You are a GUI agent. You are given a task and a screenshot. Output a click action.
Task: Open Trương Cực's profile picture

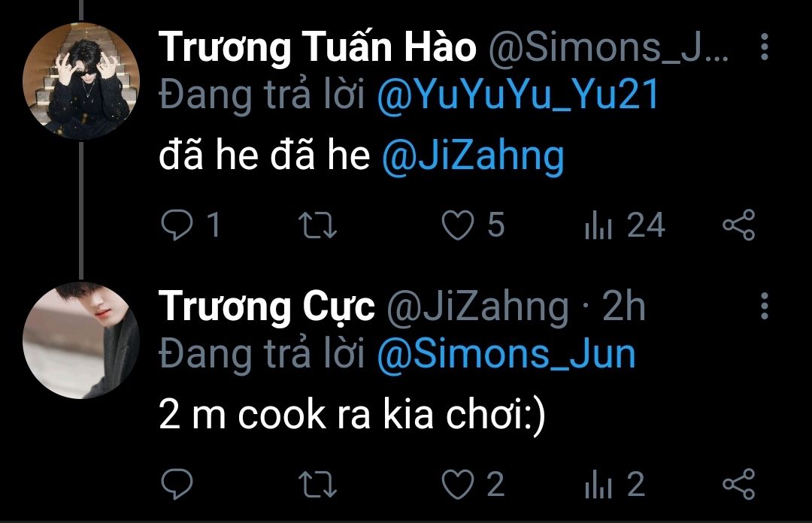click(81, 340)
